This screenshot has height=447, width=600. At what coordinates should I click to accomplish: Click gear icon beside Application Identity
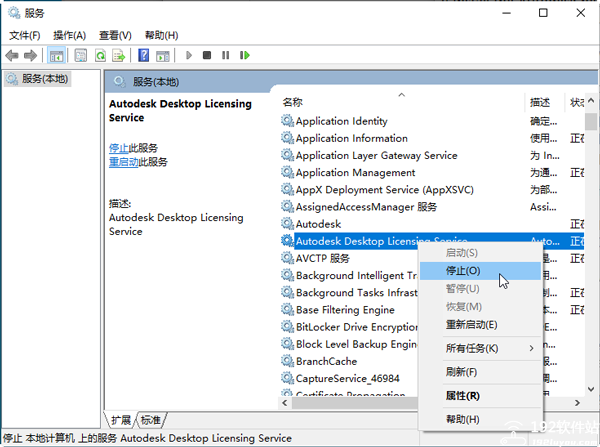click(287, 121)
